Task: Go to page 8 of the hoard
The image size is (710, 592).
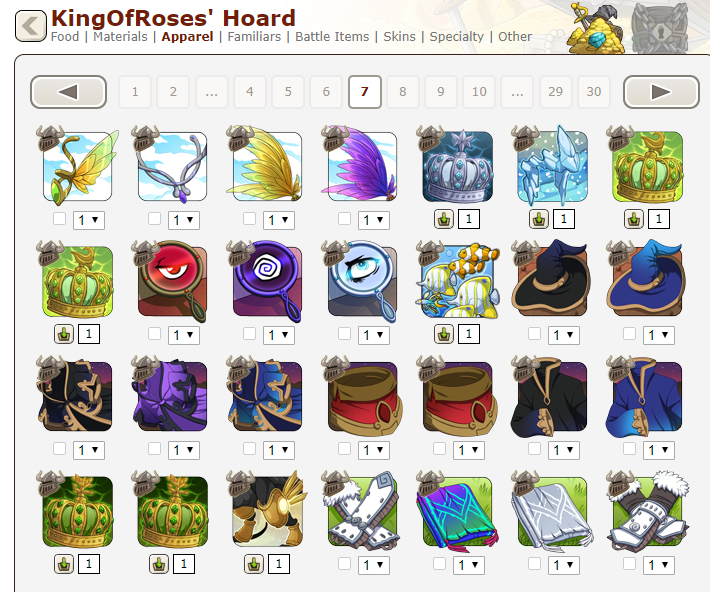Action: point(403,92)
